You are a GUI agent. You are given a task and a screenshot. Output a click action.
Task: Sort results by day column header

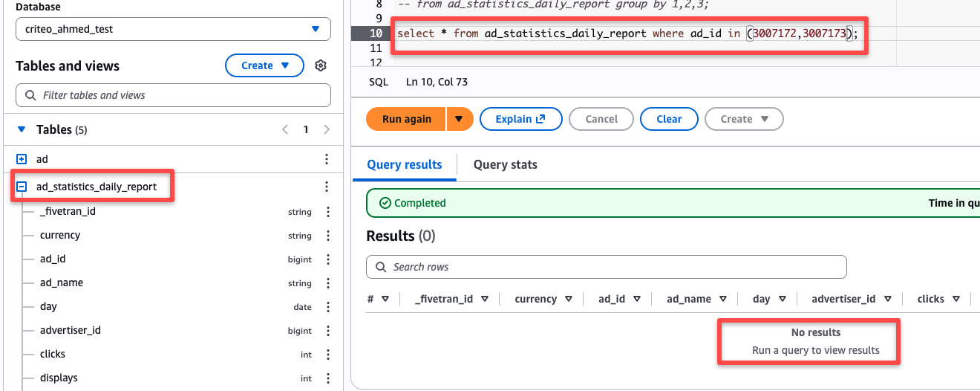point(782,299)
